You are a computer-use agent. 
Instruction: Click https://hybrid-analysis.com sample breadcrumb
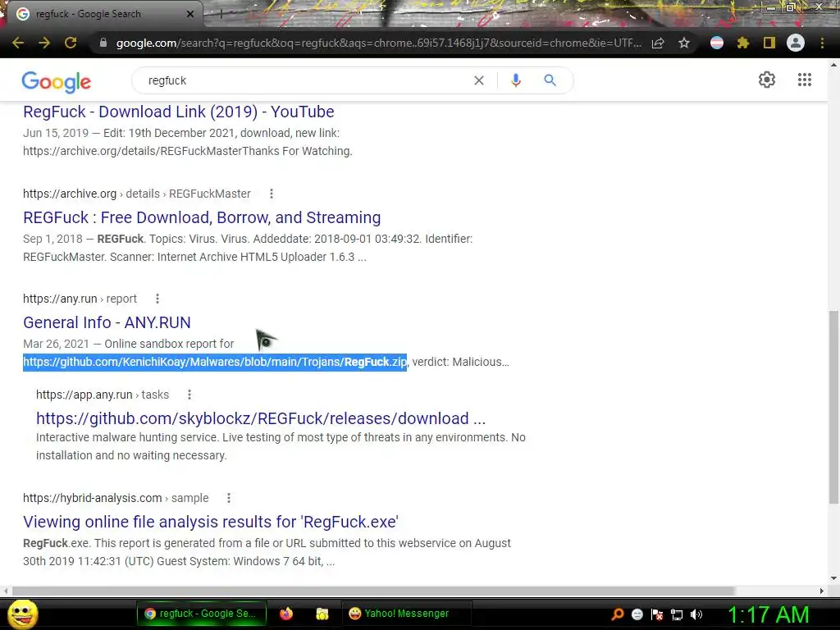[116, 498]
